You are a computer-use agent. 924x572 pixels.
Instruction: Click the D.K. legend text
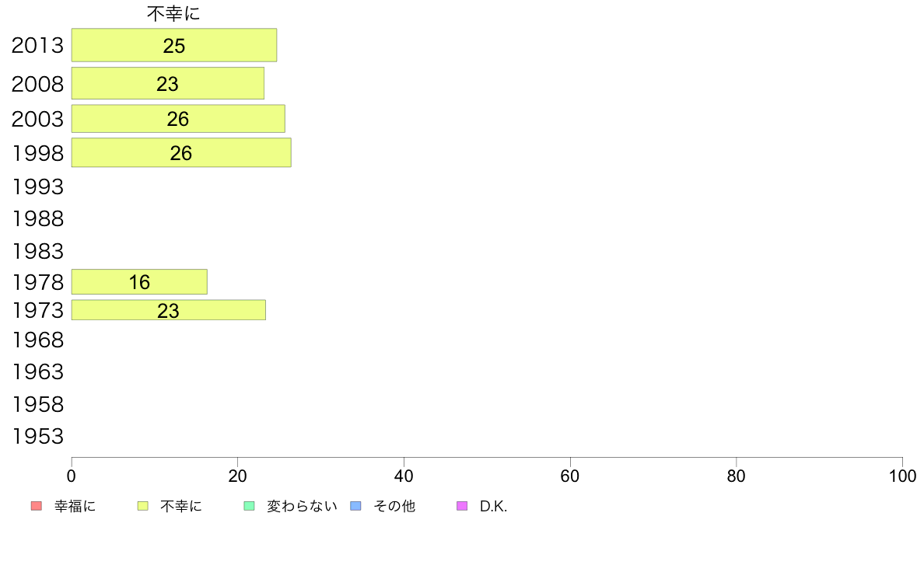[x=493, y=507]
